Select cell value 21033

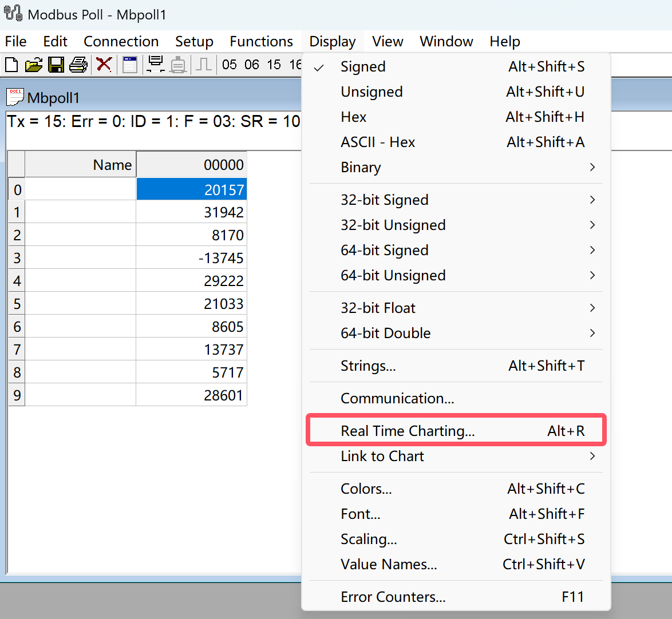192,304
